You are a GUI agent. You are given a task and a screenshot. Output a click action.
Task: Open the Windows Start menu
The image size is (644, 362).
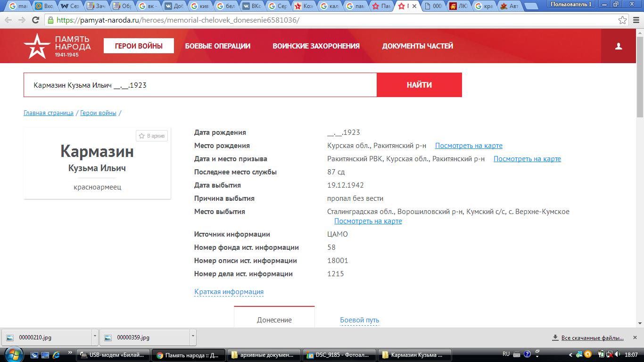(x=13, y=354)
